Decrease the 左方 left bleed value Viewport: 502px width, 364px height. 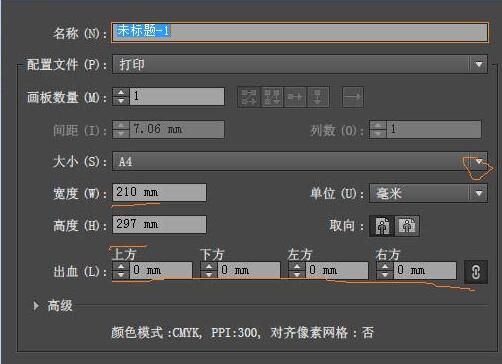(297, 274)
